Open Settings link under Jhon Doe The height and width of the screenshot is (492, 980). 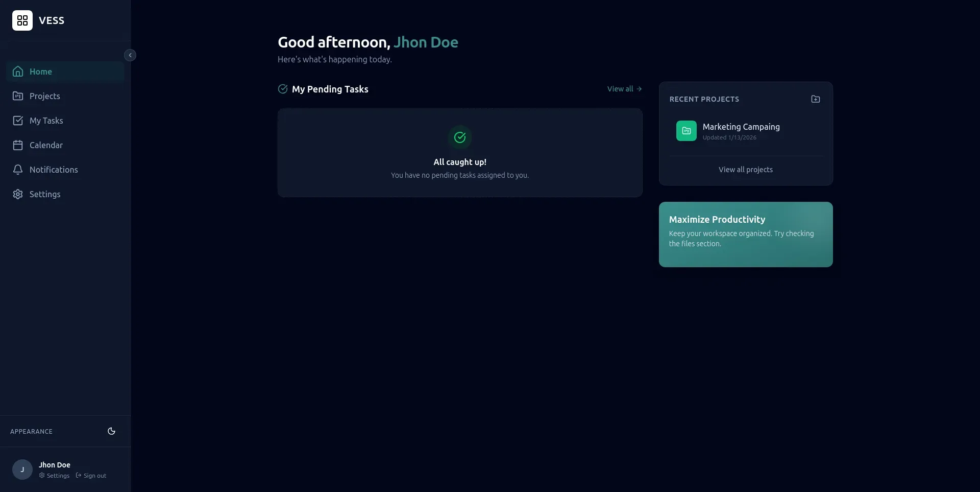[x=55, y=476]
